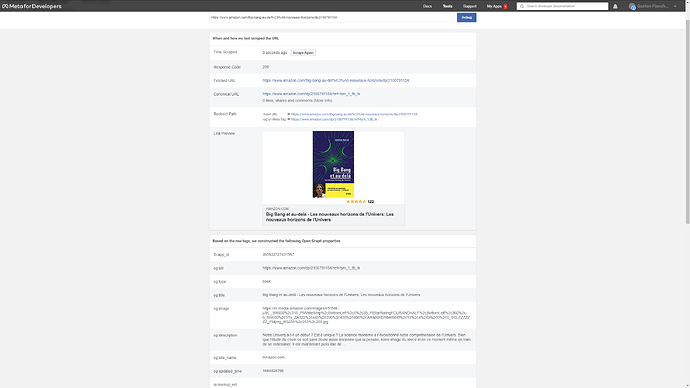Open the Canonical URL amazon link
Screen dimensions: 690x388
click(311, 94)
